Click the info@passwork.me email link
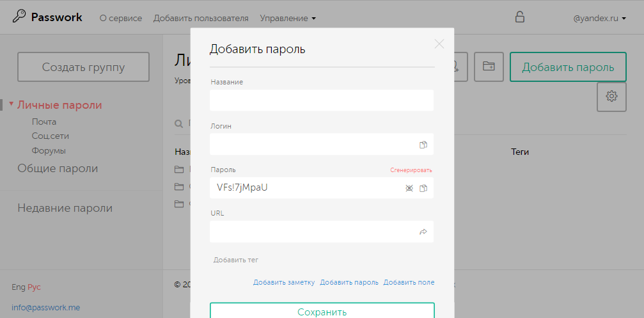The width and height of the screenshot is (644, 318). [45, 307]
